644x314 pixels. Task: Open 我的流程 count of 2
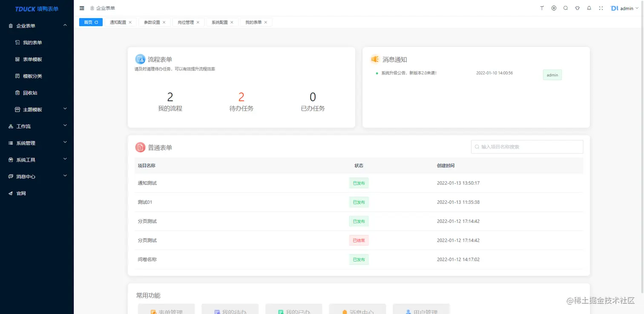[170, 97]
